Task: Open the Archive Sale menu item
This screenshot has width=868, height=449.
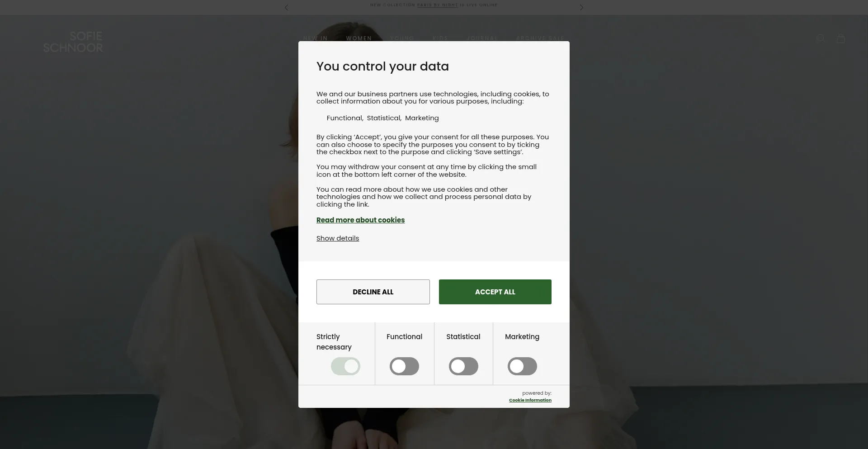Action: (540, 38)
